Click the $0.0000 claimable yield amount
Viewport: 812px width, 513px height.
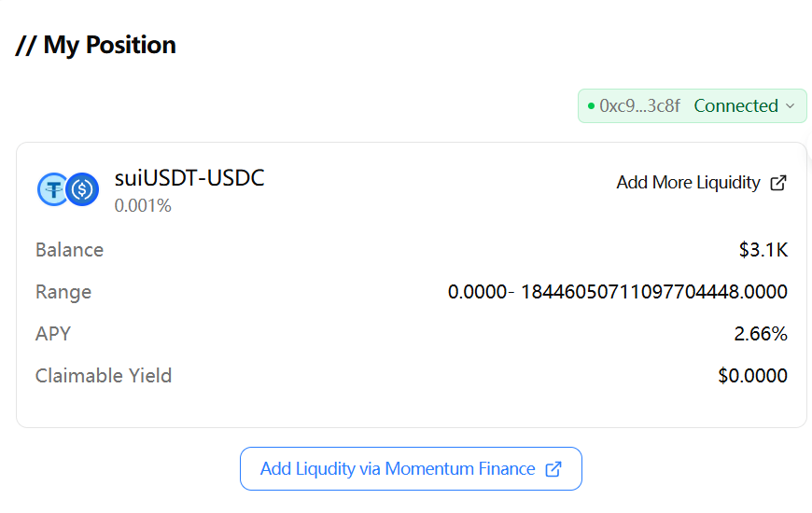(752, 376)
